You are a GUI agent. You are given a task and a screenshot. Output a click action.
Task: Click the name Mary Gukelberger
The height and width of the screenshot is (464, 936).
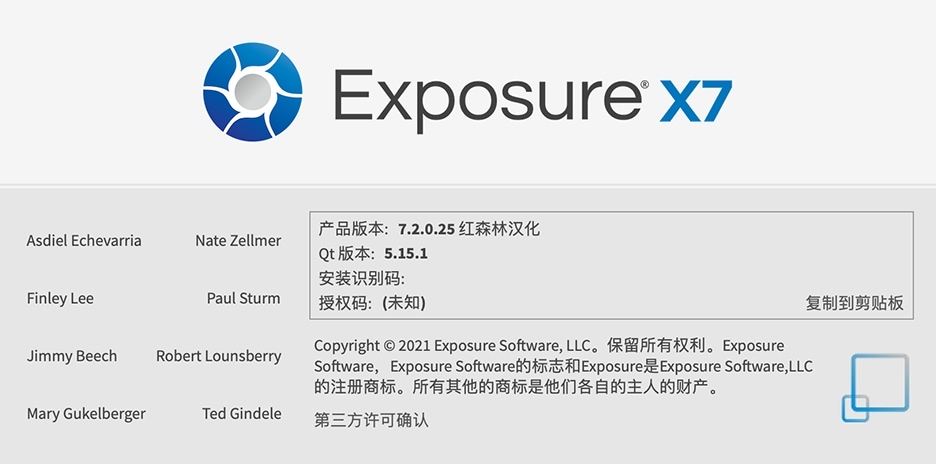pyautogui.click(x=86, y=414)
